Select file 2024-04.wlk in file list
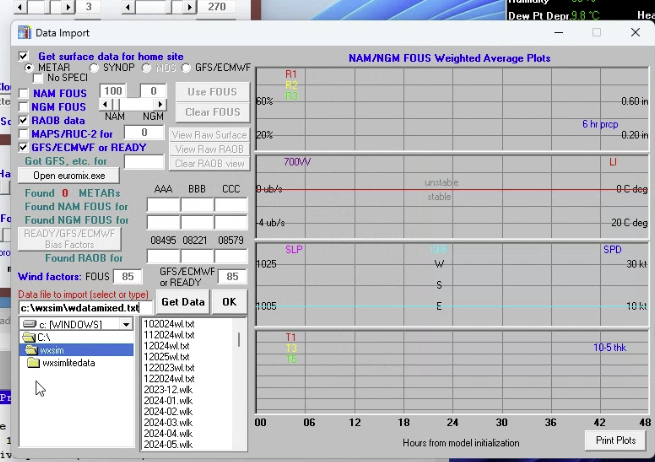Viewport: 655px width, 462px height. click(x=168, y=434)
